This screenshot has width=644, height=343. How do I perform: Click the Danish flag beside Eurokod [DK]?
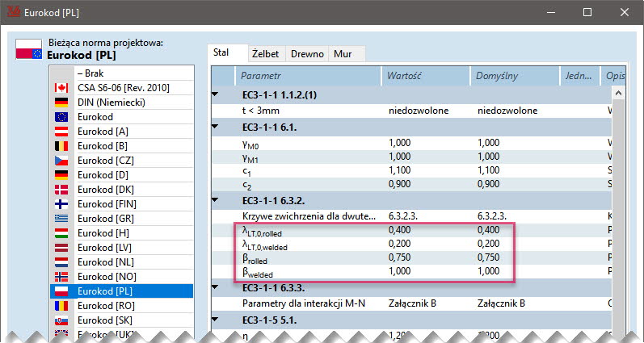(x=61, y=190)
